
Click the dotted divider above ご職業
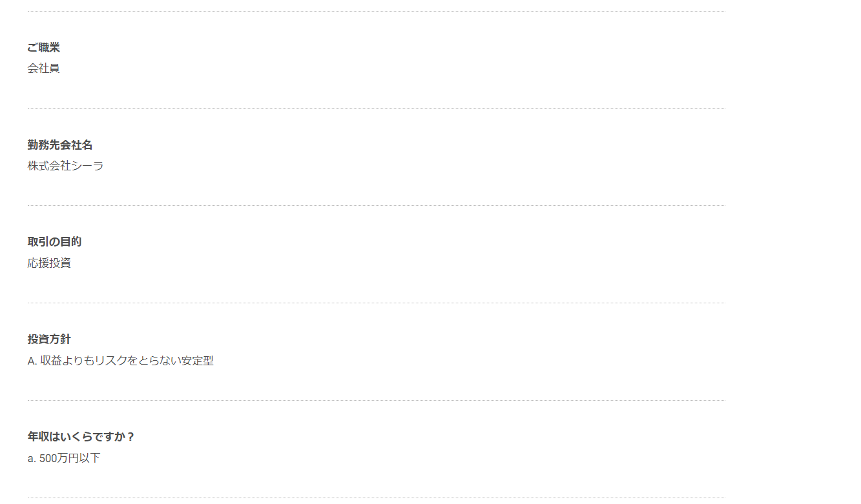[377, 12]
